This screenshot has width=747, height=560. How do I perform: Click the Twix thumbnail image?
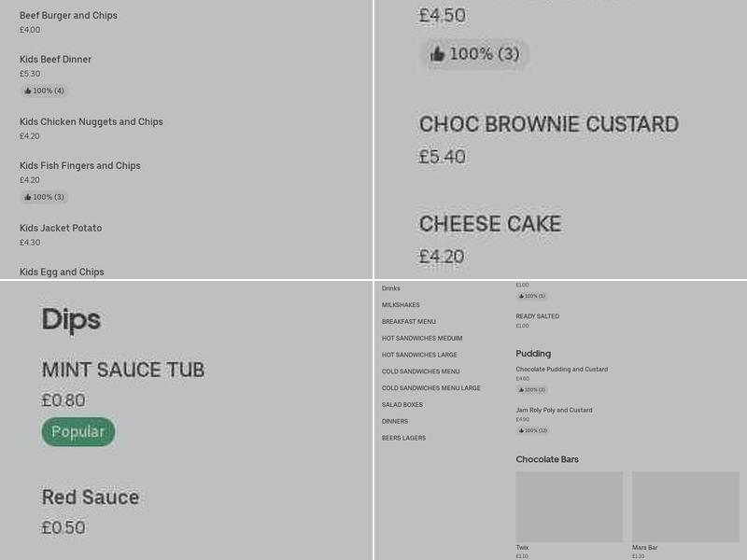tap(570, 508)
